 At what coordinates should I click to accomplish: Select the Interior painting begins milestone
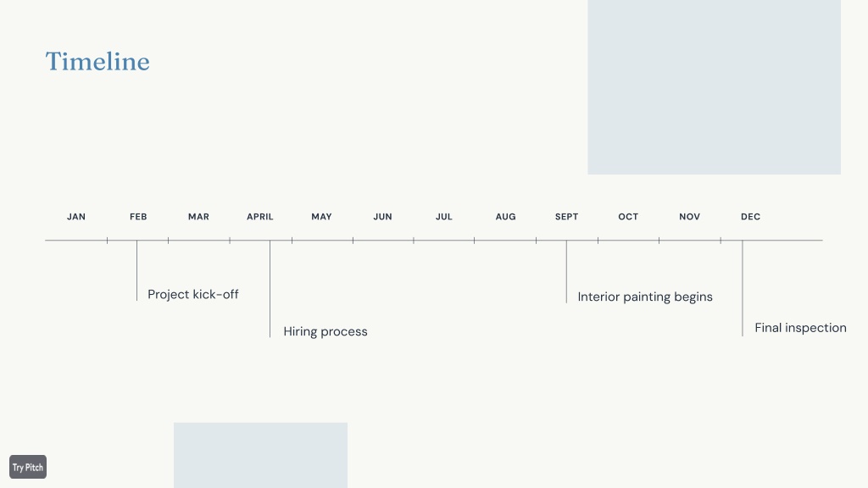click(645, 297)
